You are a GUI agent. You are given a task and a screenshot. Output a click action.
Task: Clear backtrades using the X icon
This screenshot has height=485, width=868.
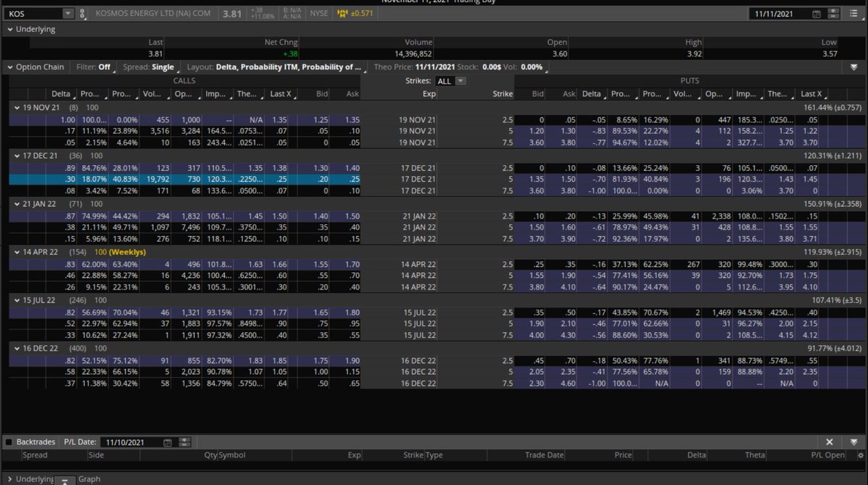pyautogui.click(x=830, y=442)
